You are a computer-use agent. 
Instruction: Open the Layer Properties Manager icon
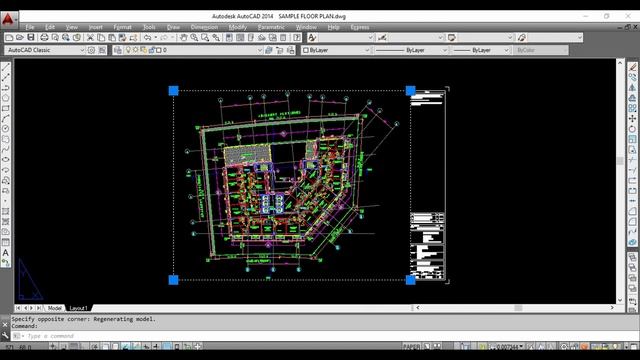click(118, 50)
